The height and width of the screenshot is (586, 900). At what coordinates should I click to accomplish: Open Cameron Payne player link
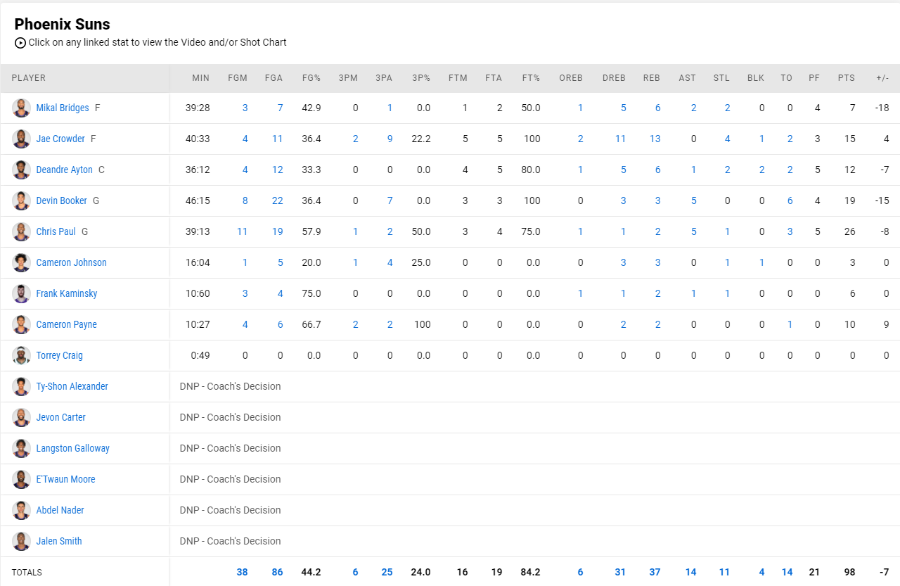[x=67, y=325]
